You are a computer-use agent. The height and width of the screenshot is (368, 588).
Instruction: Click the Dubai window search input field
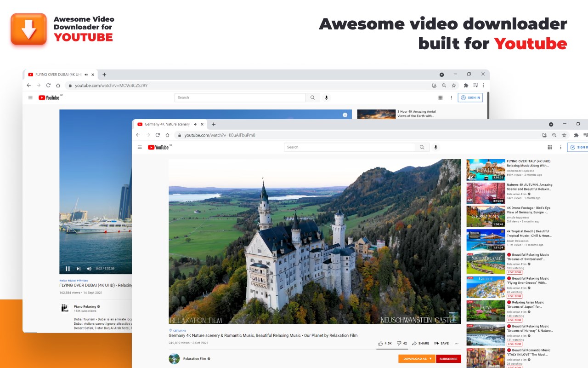[240, 98]
